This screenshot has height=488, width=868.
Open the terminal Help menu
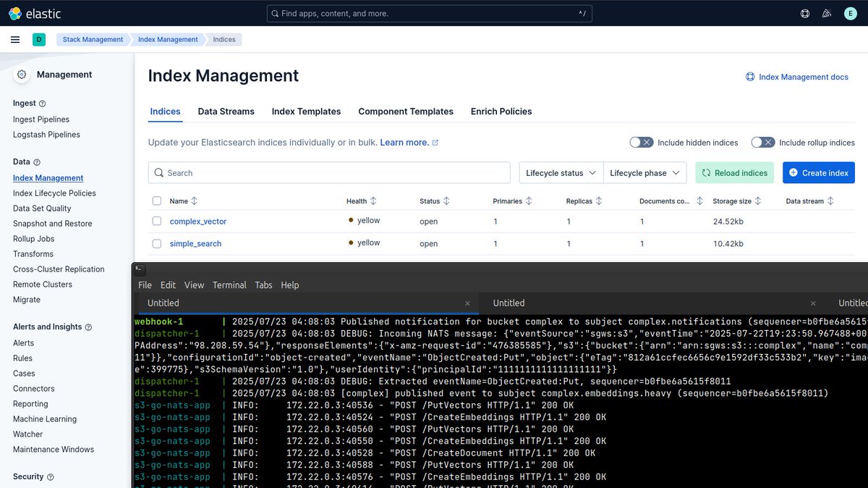[290, 285]
